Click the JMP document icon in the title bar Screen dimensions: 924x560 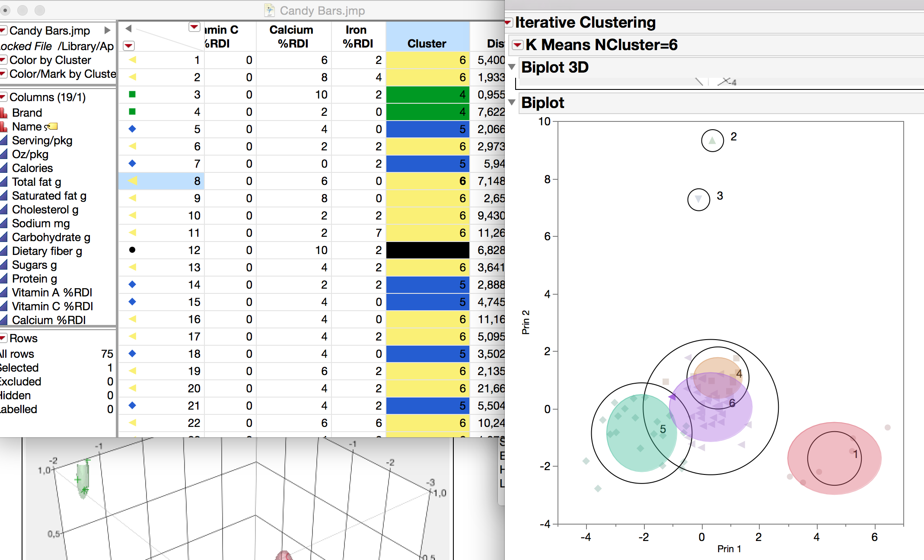pyautogui.click(x=269, y=10)
